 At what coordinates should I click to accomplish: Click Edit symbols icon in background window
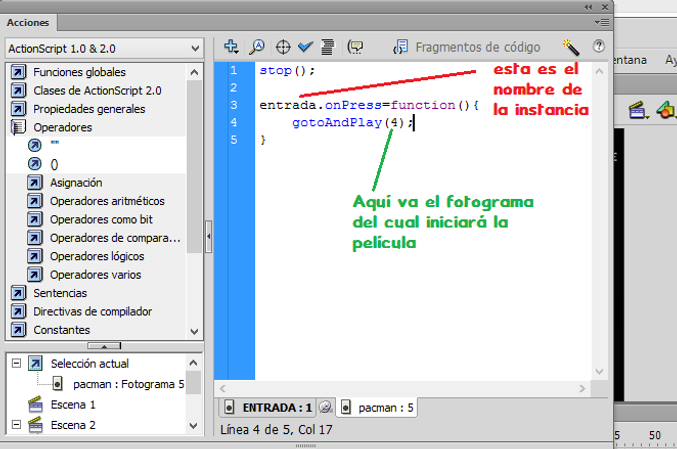point(666,110)
